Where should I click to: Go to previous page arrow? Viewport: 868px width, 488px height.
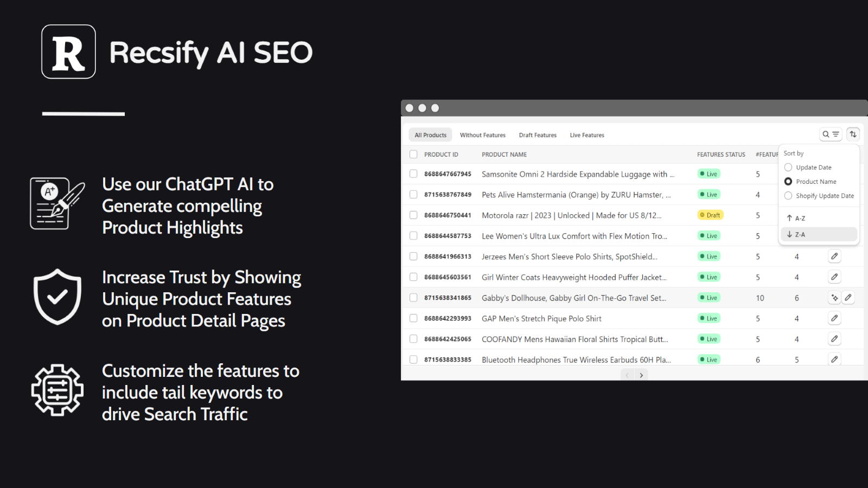[x=627, y=375]
